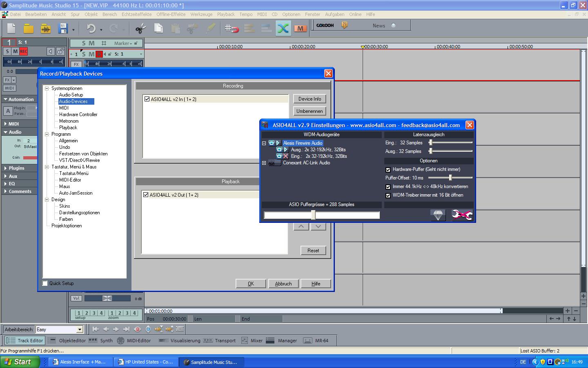
Task: Toggle the Alesis Firewire Audio device power icon
Action: pyautogui.click(x=272, y=143)
